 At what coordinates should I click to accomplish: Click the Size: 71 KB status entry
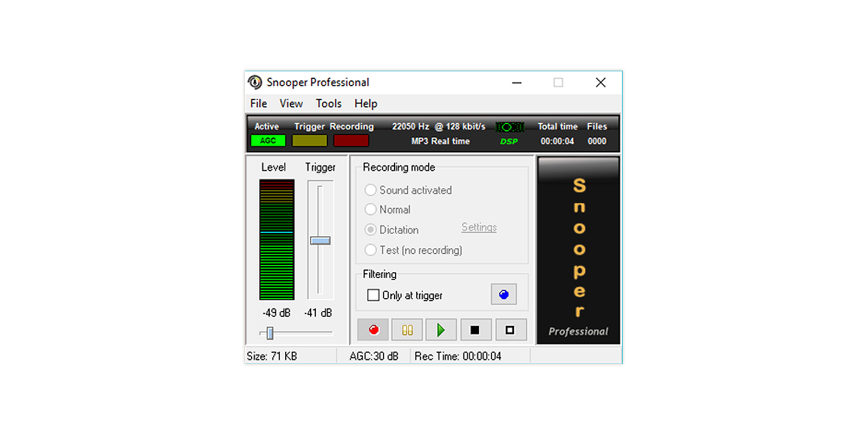pos(272,356)
